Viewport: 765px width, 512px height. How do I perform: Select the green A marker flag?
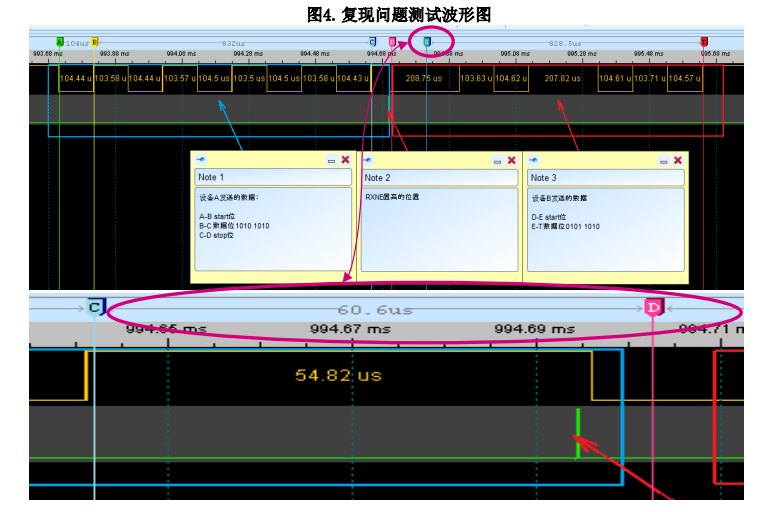pyautogui.click(x=60, y=42)
